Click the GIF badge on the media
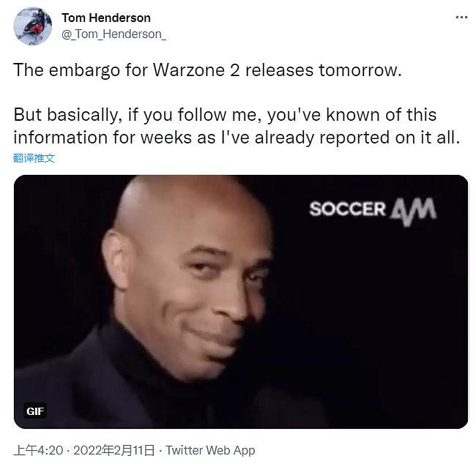Viewport: 476px width, 464px height. (35, 411)
